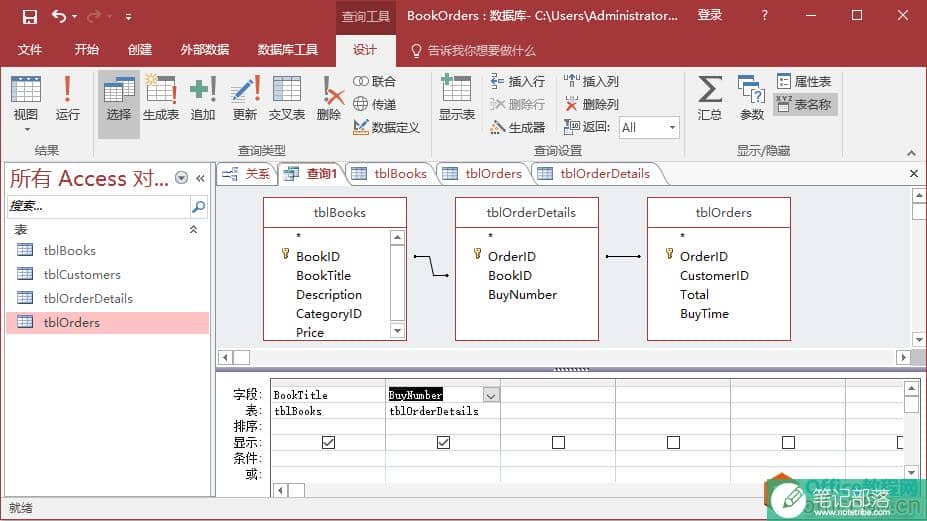Screen dimensions: 927x521
Task: Open 参数 parameters dialog
Action: click(752, 98)
